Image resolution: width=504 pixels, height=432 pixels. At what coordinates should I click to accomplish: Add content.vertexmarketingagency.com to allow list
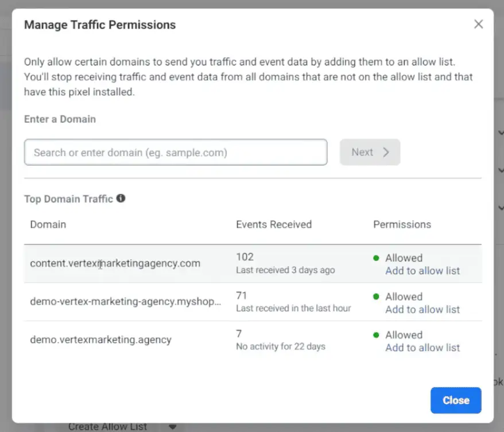click(x=422, y=271)
